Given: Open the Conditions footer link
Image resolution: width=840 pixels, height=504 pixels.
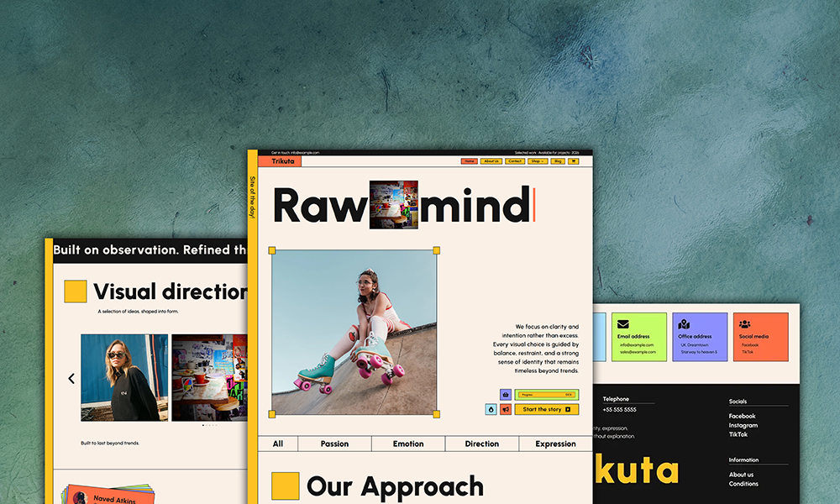Looking at the screenshot, I should click(743, 484).
